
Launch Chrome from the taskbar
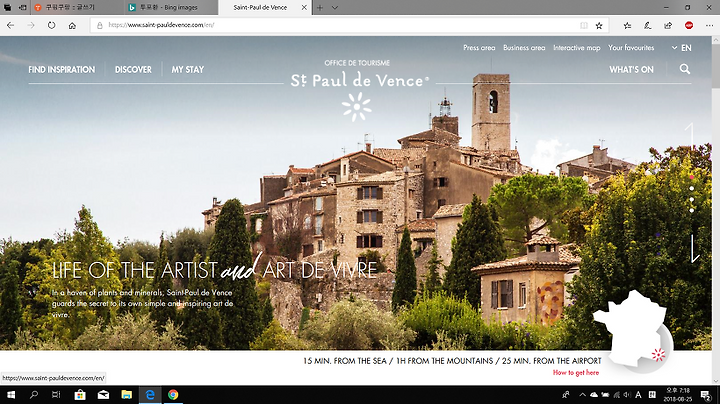tap(173, 394)
